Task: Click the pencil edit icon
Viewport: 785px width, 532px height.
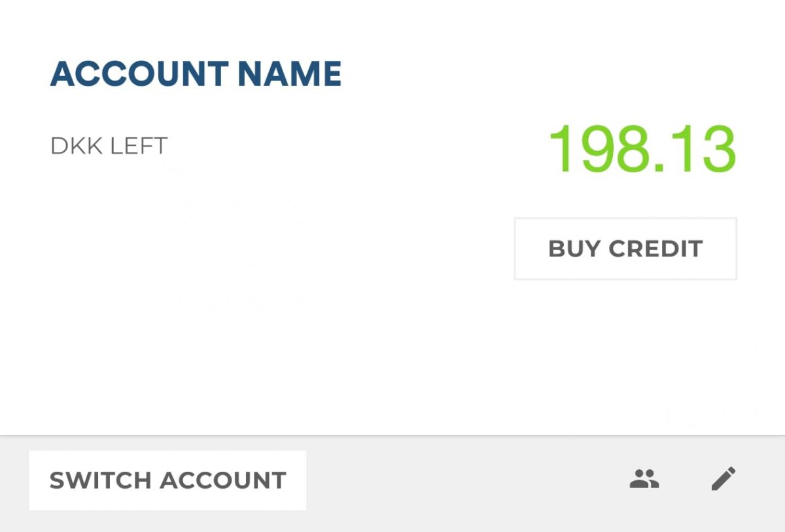Action: click(x=723, y=479)
